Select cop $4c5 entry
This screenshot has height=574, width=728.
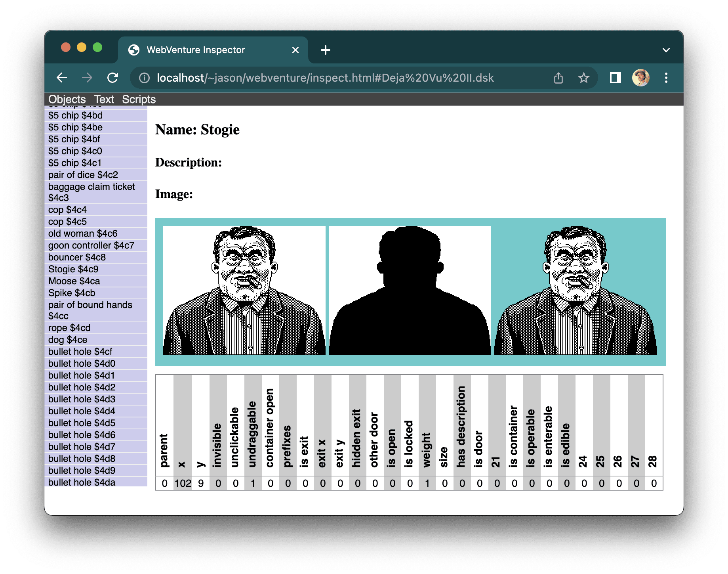pyautogui.click(x=96, y=222)
